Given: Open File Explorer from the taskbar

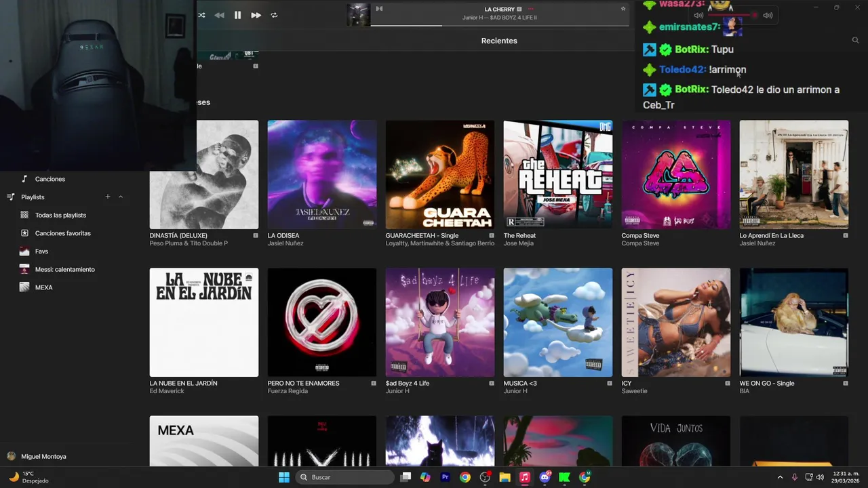Looking at the screenshot, I should 505,477.
